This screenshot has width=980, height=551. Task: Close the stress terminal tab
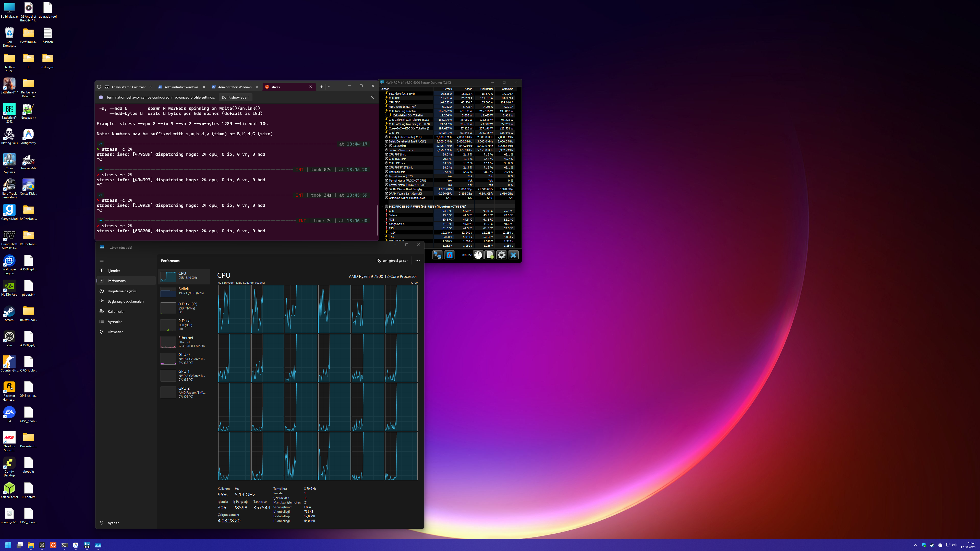click(310, 87)
